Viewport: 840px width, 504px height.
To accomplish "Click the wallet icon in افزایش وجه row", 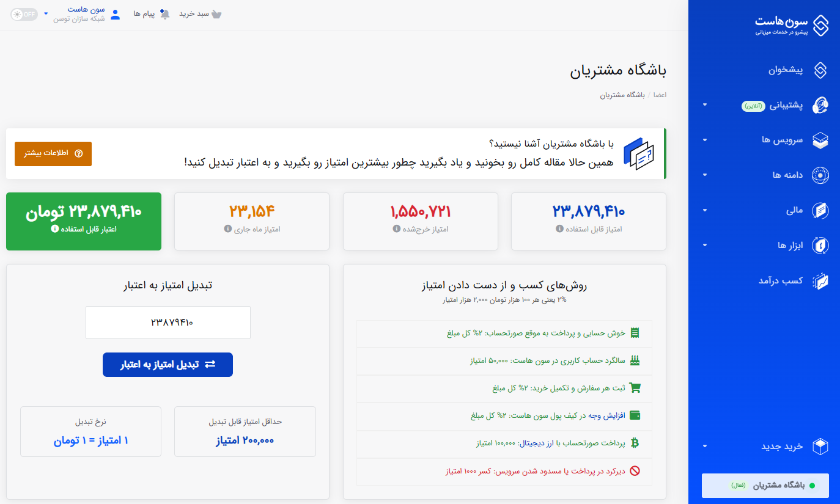I will (635, 415).
